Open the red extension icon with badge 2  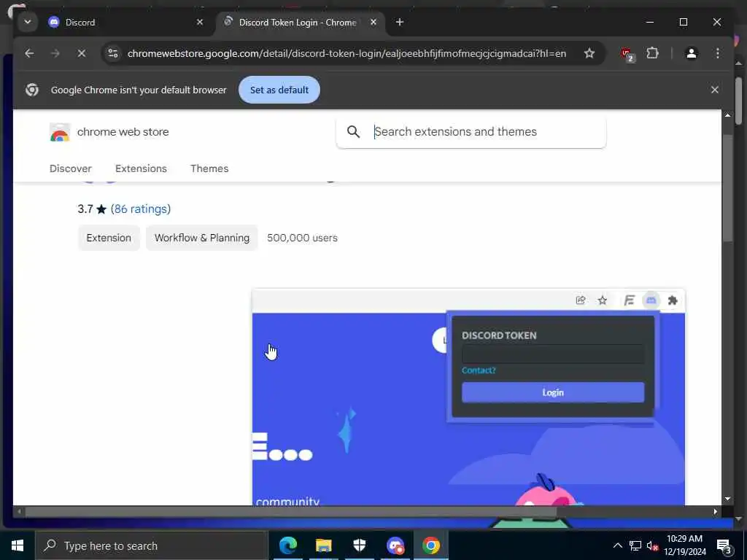(x=627, y=54)
